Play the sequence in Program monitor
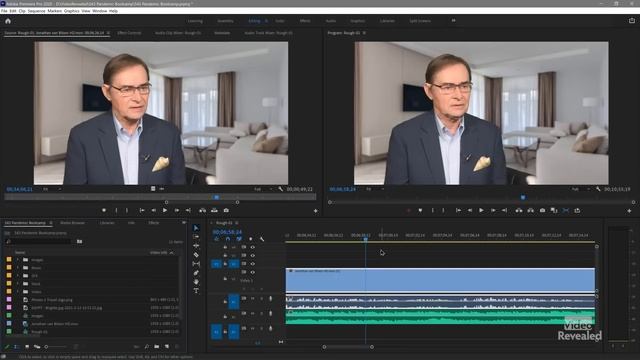640x360 pixels. pyautogui.click(x=481, y=210)
